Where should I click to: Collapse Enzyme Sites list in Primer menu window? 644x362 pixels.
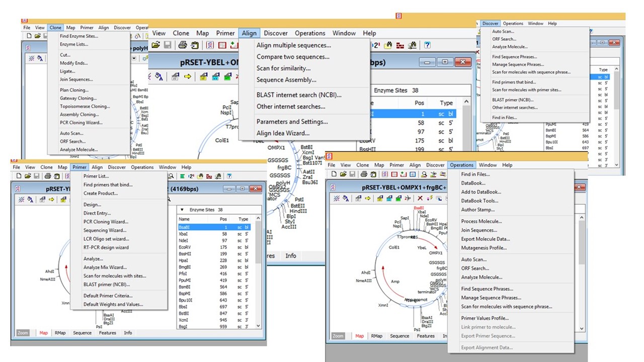(x=182, y=210)
